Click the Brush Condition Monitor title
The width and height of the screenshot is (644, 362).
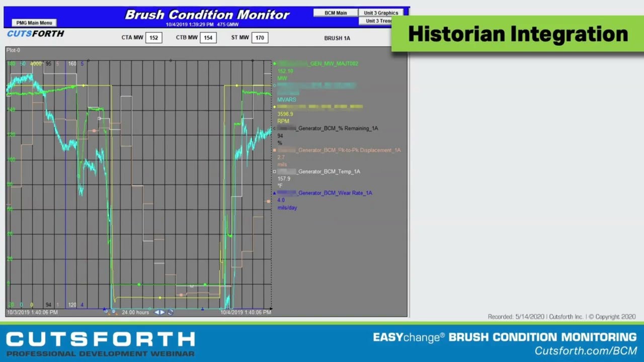coord(207,15)
